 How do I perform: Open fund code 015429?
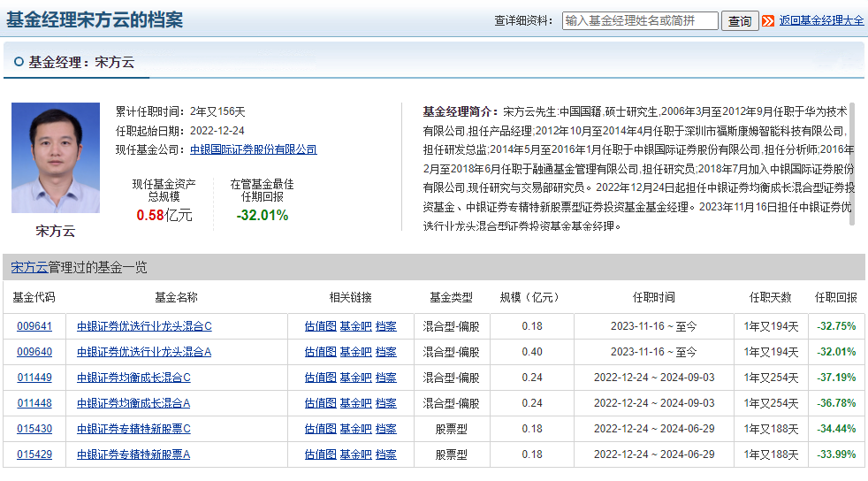[x=34, y=454]
